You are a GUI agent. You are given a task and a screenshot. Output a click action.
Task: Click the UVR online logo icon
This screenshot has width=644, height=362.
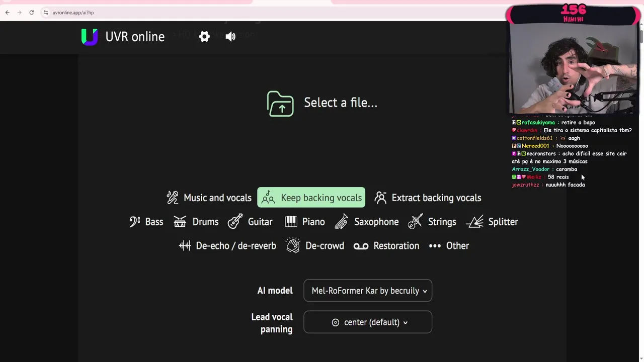(x=90, y=37)
